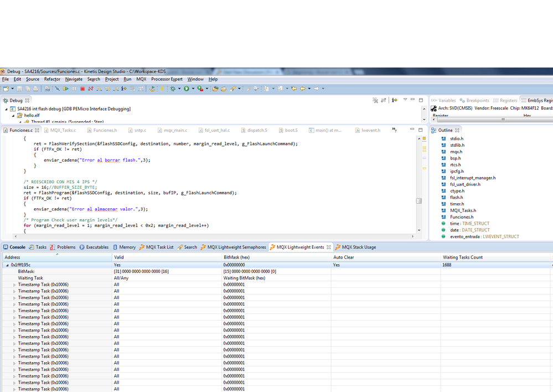The image size is (553, 392).
Task: Open the Debug launch dropdown arrow
Action: coord(179,89)
